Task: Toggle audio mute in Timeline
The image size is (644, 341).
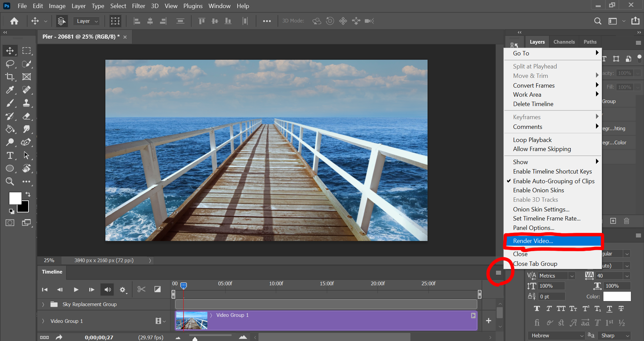Action: pos(107,290)
